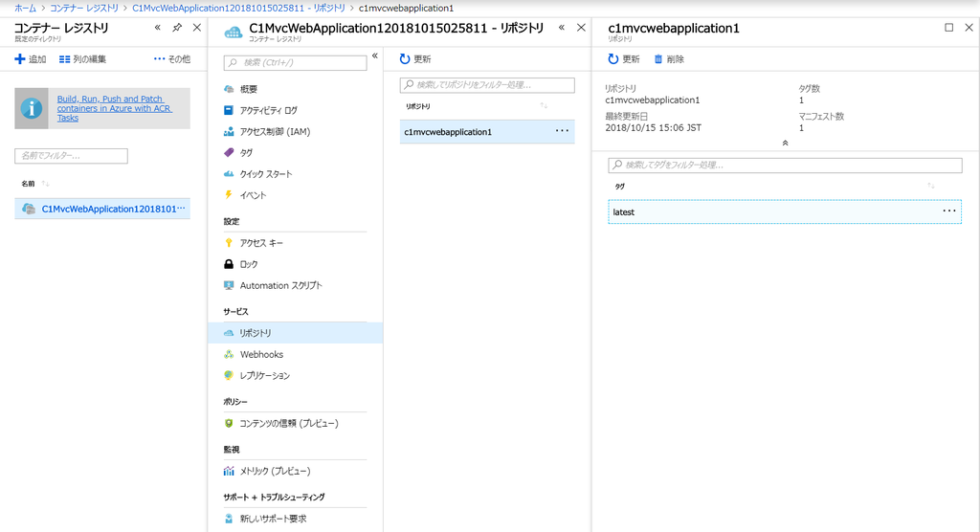The height and width of the screenshot is (532, 980).
Task: Close the コンテナー レジストリ blade
Action: click(197, 28)
